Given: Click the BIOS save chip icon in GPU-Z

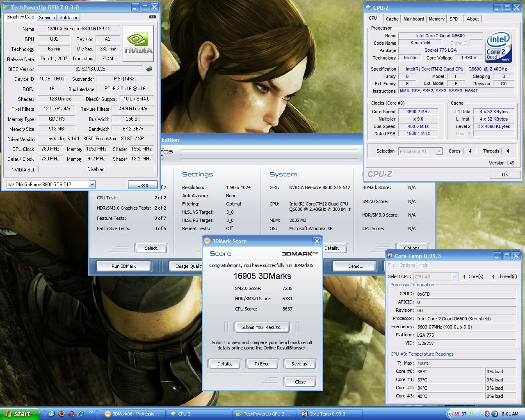Looking at the screenshot, I should click(149, 69).
